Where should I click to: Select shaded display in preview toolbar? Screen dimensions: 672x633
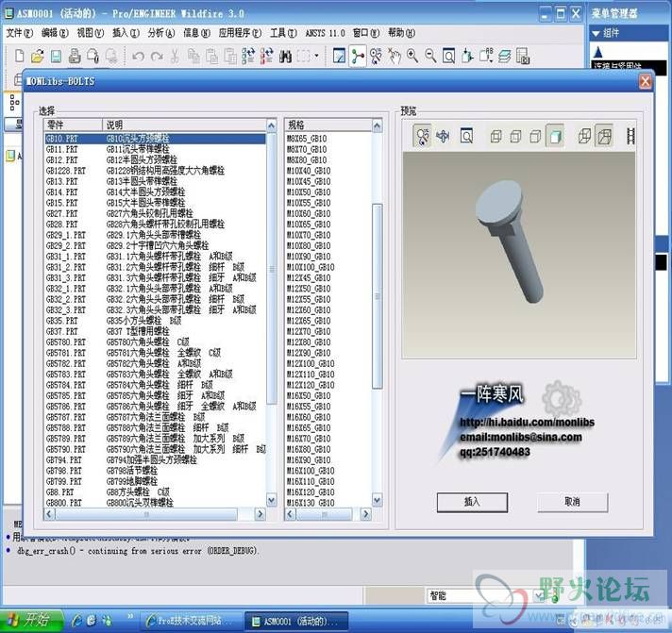point(555,137)
